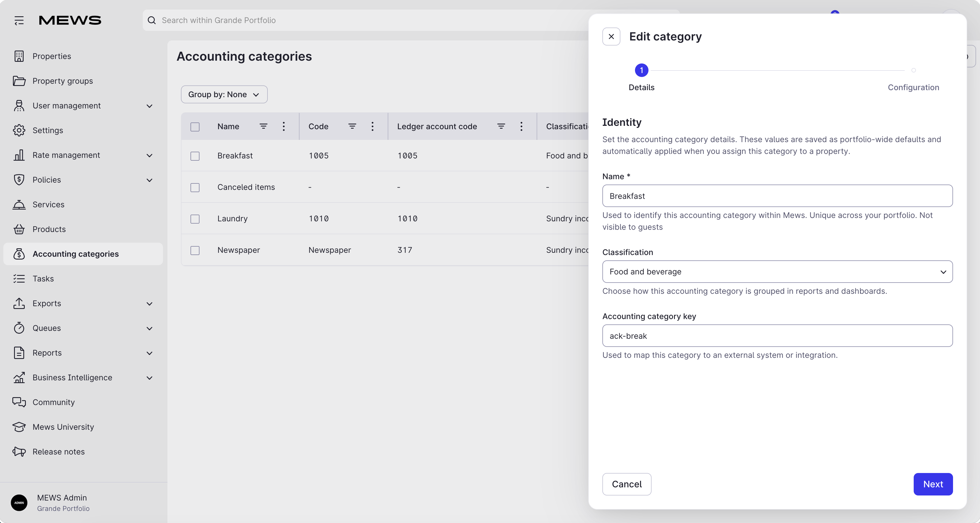Click the Property groups folder icon
Screen dimensions: 980x523
19,81
